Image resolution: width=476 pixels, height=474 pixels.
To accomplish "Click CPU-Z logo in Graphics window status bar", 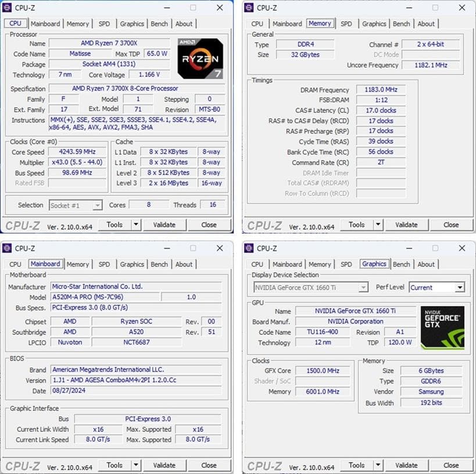I will point(264,465).
